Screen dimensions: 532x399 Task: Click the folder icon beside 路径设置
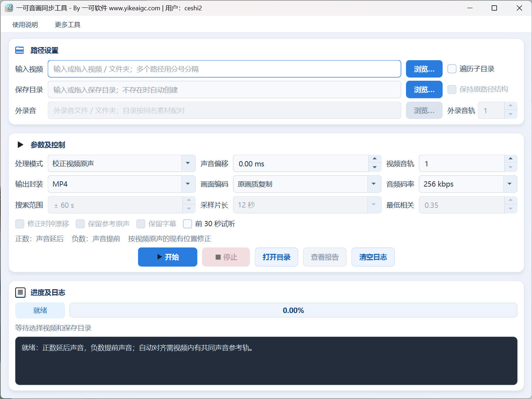click(x=19, y=50)
